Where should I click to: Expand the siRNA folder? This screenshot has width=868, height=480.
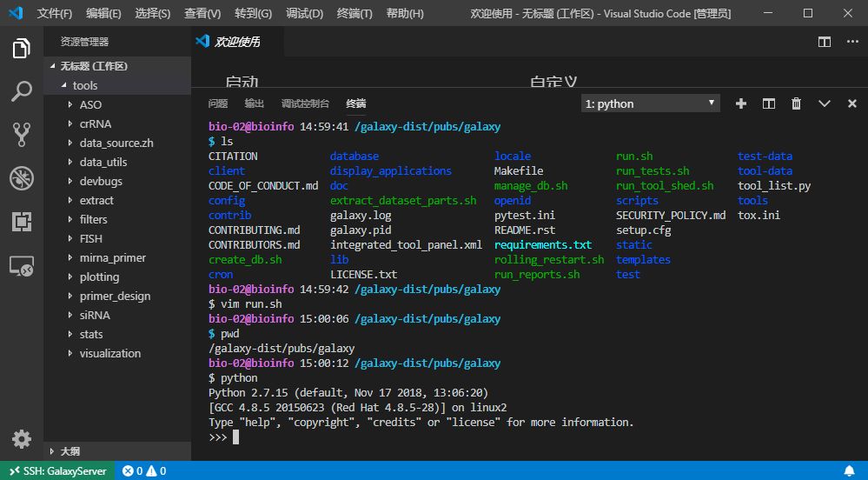[x=117, y=315]
